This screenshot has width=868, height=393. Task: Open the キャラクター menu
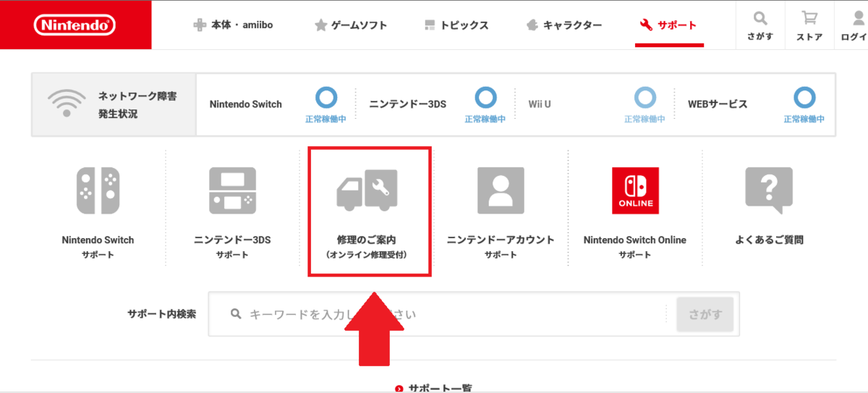[x=563, y=25]
